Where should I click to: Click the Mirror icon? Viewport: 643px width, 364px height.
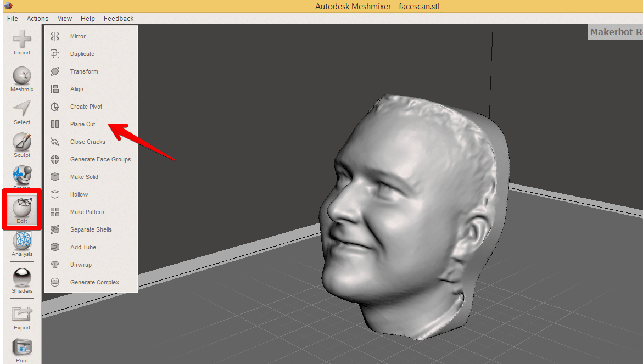coord(55,36)
